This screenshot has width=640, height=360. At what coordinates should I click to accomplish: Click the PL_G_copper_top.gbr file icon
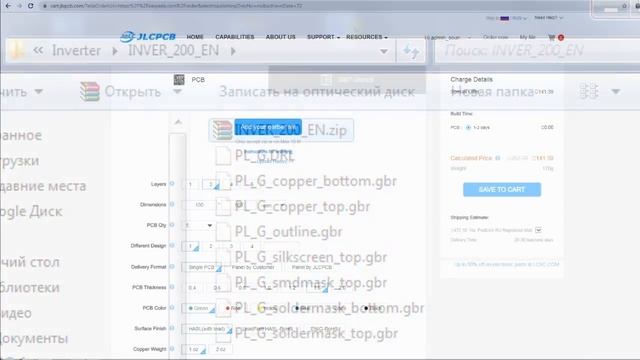[x=223, y=207]
